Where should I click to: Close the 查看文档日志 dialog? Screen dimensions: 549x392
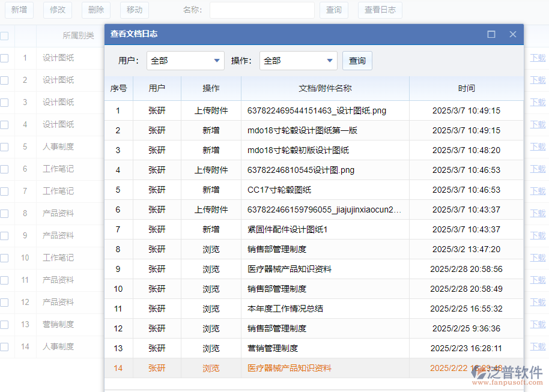click(x=513, y=34)
